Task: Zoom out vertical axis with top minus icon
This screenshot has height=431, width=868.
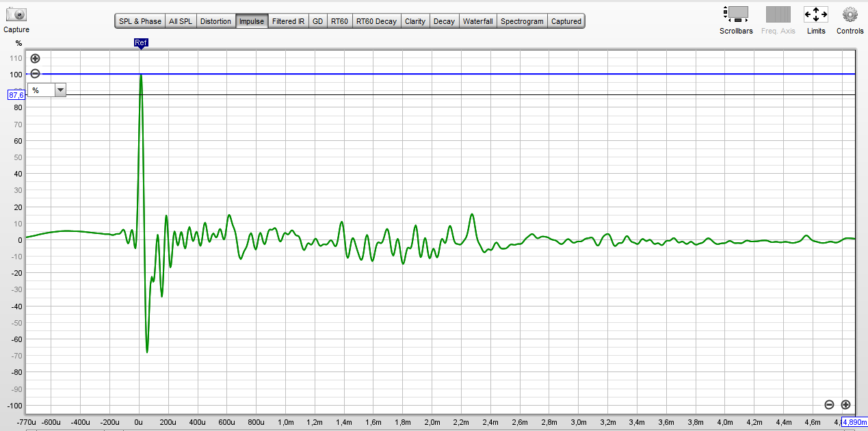Action: (36, 74)
